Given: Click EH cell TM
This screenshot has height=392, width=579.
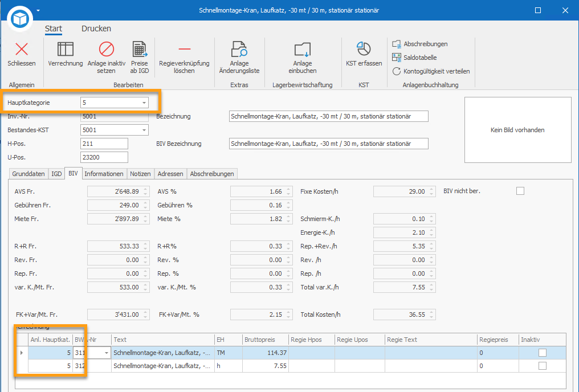Looking at the screenshot, I should click(228, 353).
